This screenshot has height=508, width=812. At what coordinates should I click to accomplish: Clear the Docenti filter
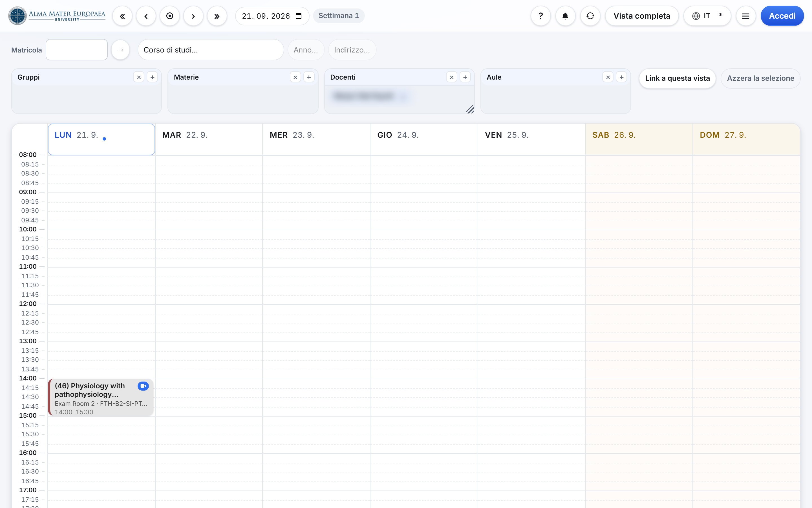452,77
